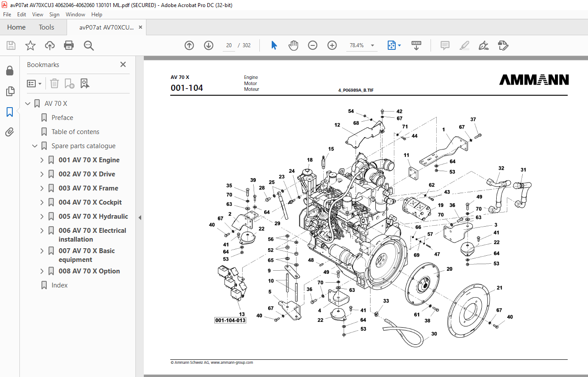Open the Help menu

point(97,15)
